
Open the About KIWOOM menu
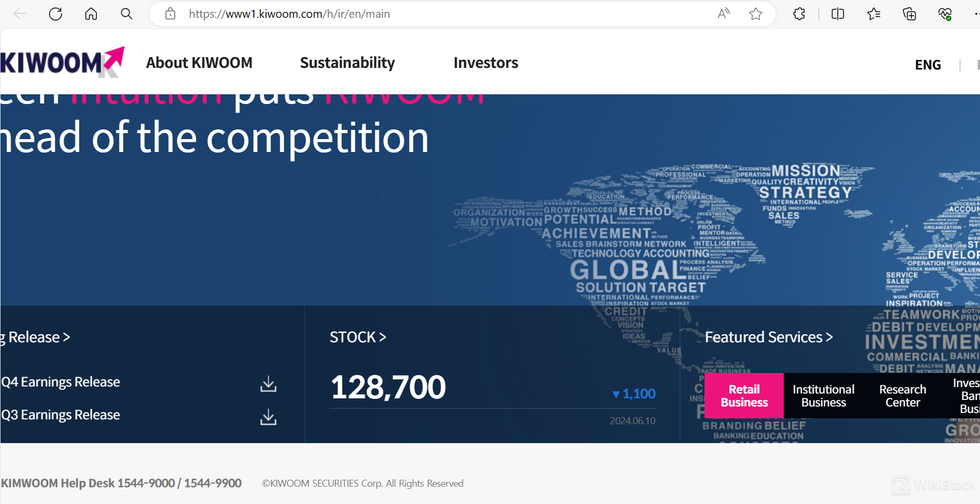(199, 63)
